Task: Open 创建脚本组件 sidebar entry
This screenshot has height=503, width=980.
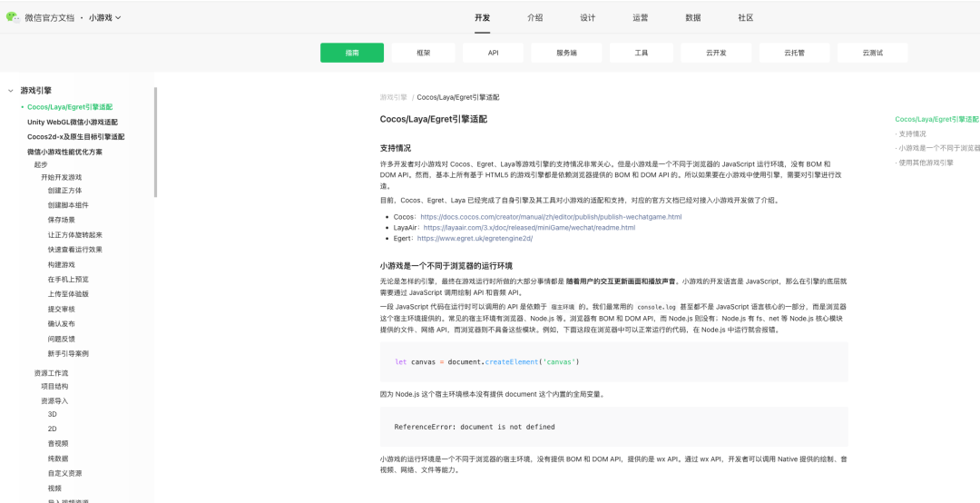Action: [x=68, y=205]
